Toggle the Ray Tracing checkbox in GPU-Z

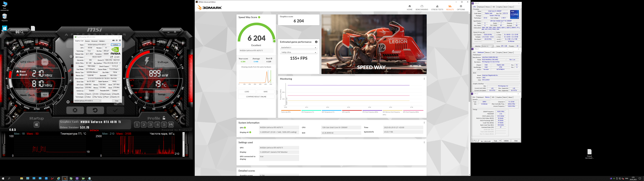point(93,97)
